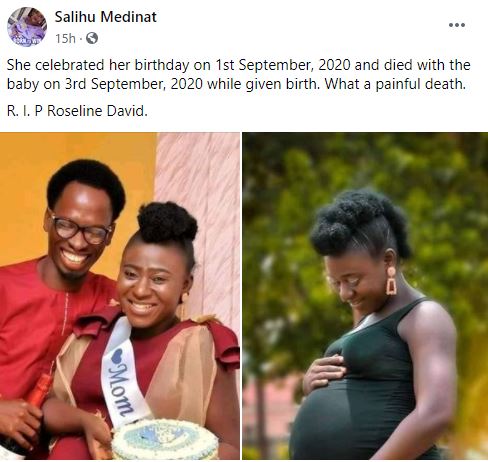This screenshot has height=462, width=488.
Task: Open the post via 15h timestamp
Action: click(65, 39)
